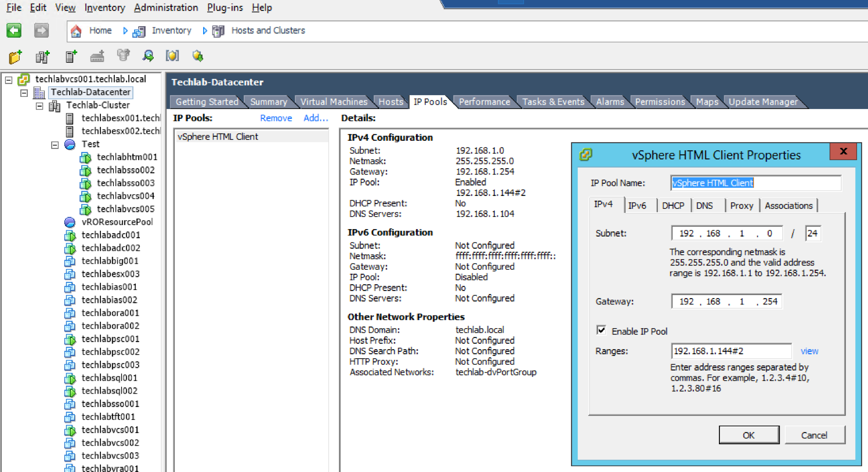Click the VM icon beside techlabadc001
Screen dimensions: 868x472
click(x=70, y=235)
